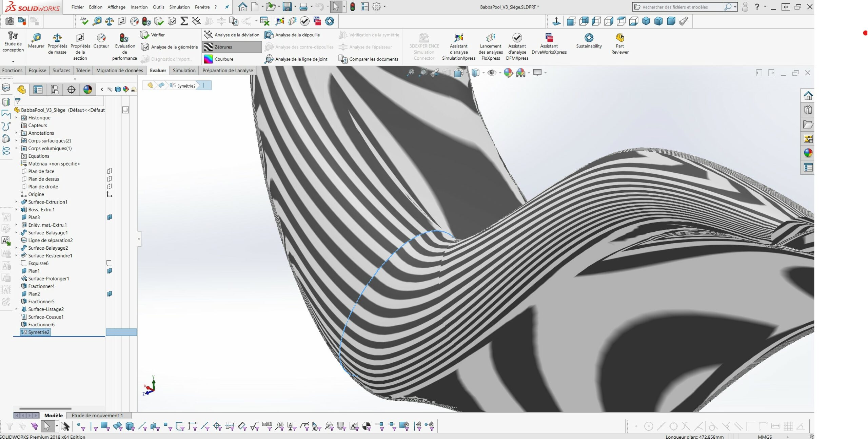Image resolution: width=868 pixels, height=439 pixels.
Task: Open Assistant DriveWorksXpress
Action: click(549, 44)
